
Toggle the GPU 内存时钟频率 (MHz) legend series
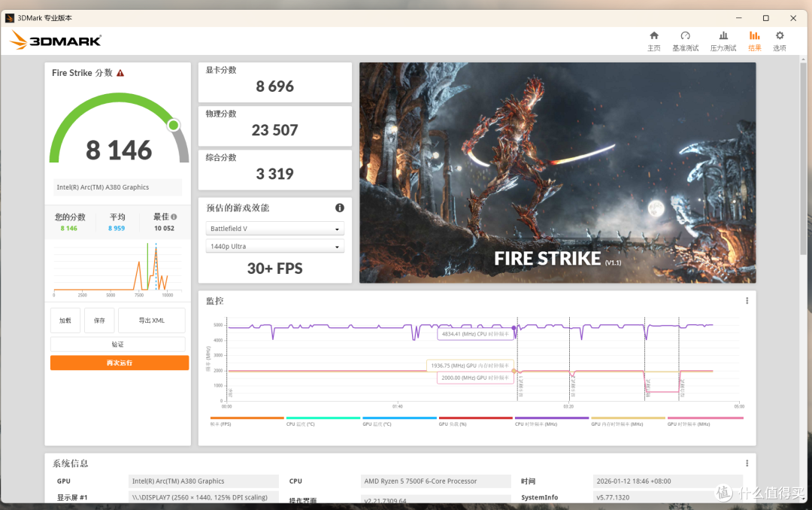tap(628, 420)
